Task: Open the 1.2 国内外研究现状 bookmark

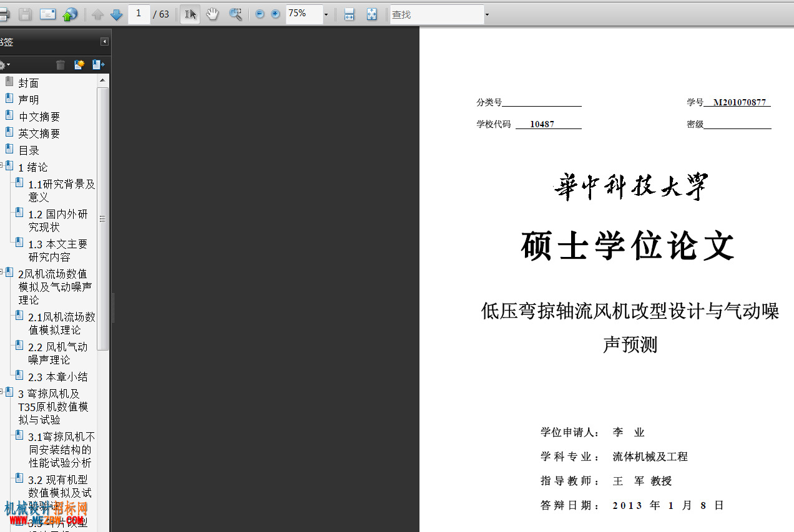Action: click(58, 220)
